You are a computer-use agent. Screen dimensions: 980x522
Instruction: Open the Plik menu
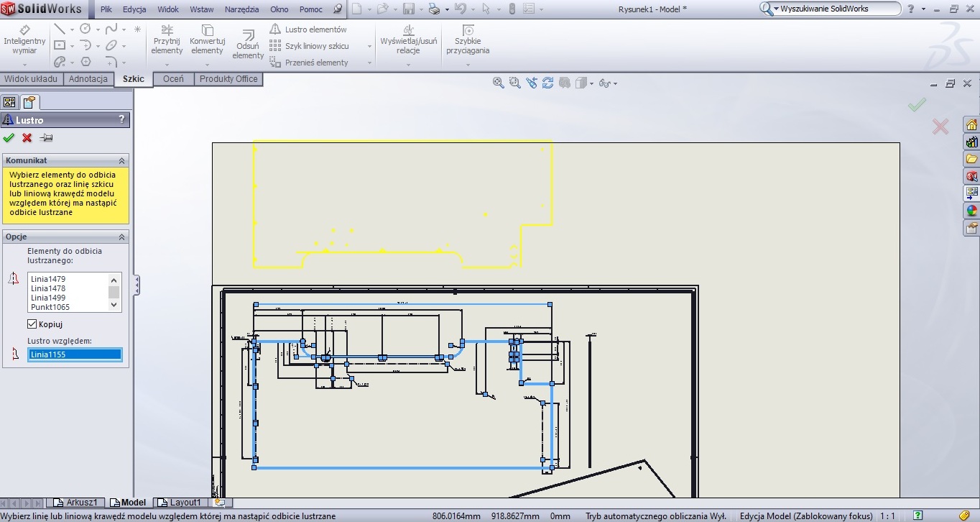(106, 9)
